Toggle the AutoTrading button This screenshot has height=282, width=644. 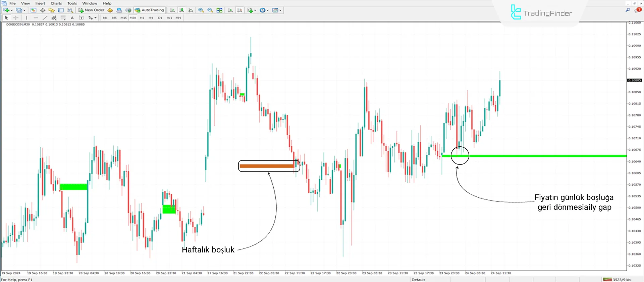point(150,10)
